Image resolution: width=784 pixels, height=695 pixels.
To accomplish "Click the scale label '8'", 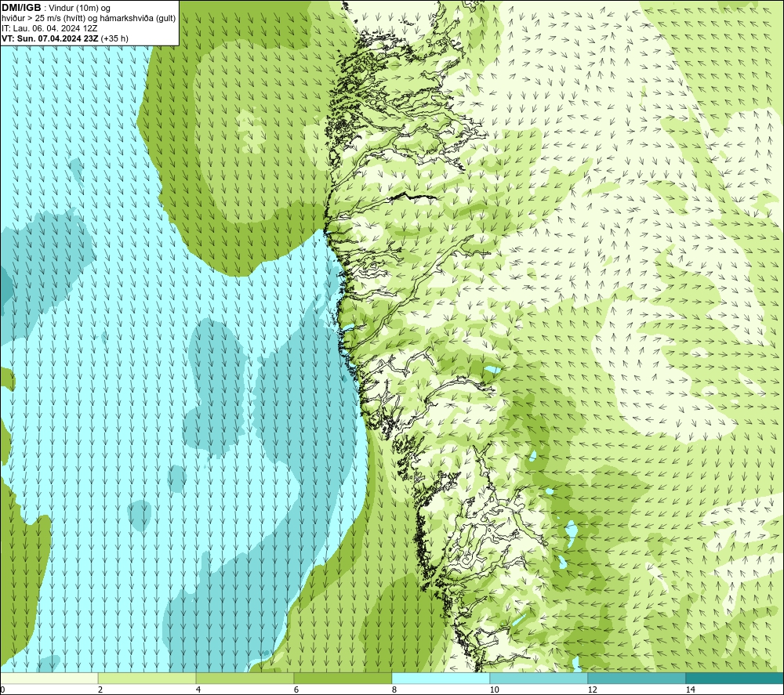I will pos(394,690).
